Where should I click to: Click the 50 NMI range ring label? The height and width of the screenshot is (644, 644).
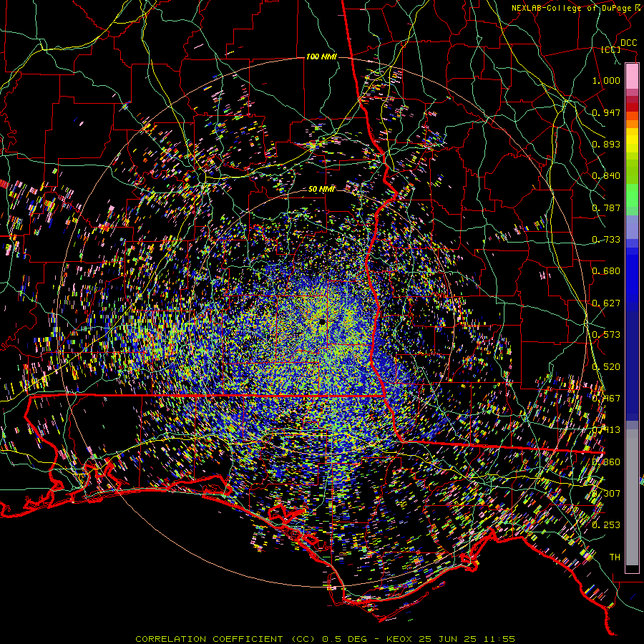pos(321,190)
